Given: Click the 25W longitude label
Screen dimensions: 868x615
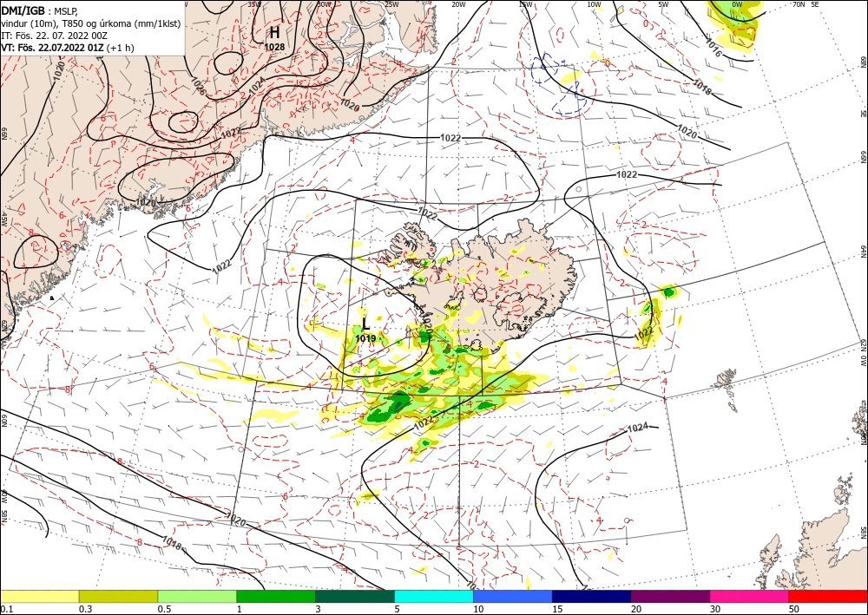Looking at the screenshot, I should 391,4.
